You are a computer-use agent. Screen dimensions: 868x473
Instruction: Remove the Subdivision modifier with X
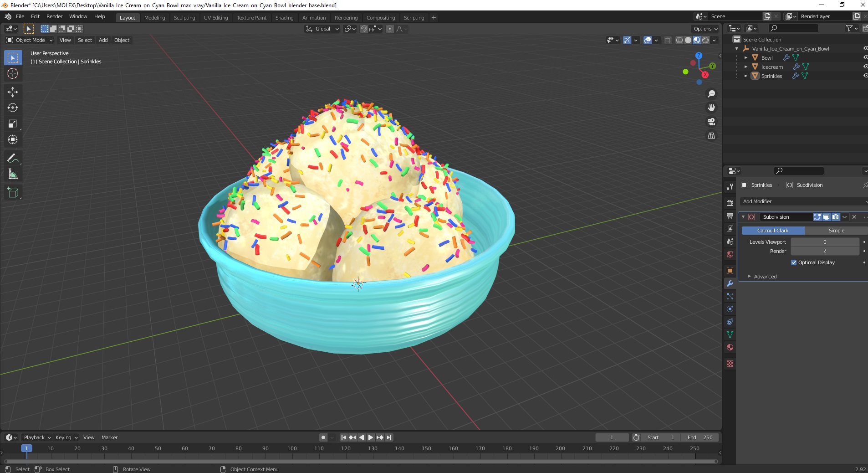[x=854, y=217]
